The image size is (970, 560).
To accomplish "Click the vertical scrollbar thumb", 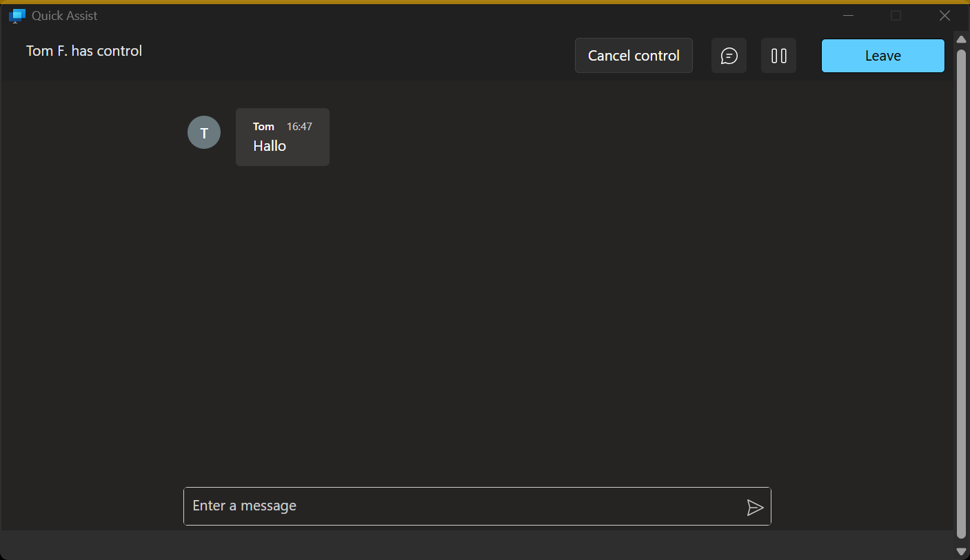I will click(x=961, y=293).
